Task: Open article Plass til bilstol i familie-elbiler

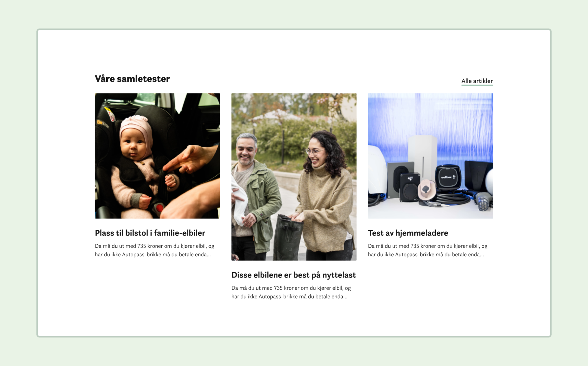Action: (150, 233)
